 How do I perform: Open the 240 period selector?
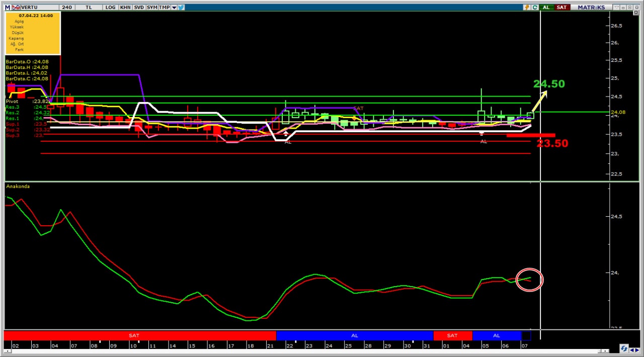point(67,8)
